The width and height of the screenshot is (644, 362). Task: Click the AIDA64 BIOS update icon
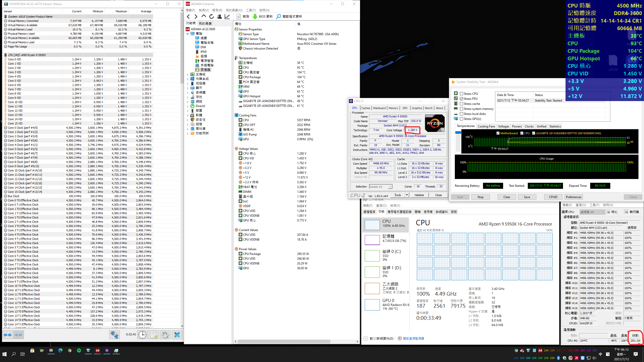(256, 16)
